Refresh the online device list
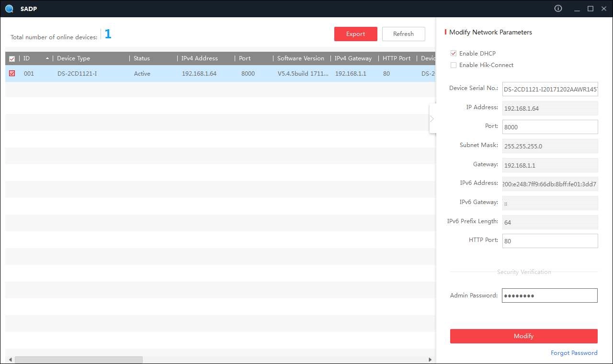The height and width of the screenshot is (364, 613). pyautogui.click(x=403, y=34)
